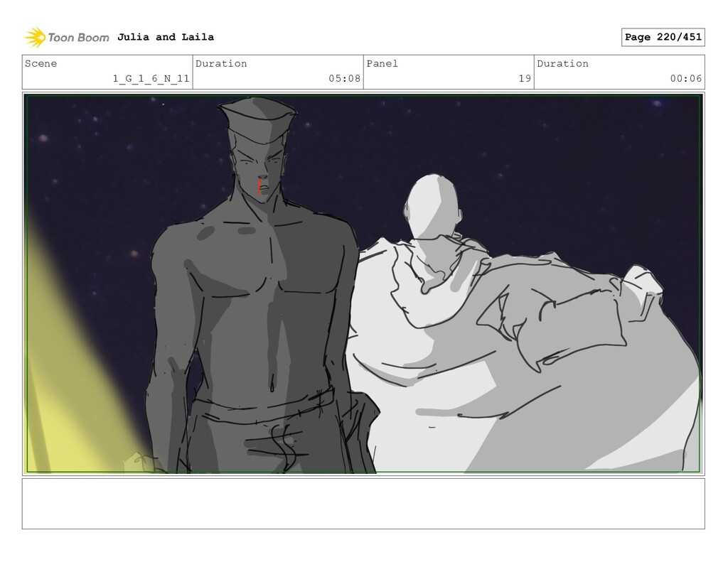The height and width of the screenshot is (562, 728).
Task: Click the panel number '19'
Action: [525, 78]
